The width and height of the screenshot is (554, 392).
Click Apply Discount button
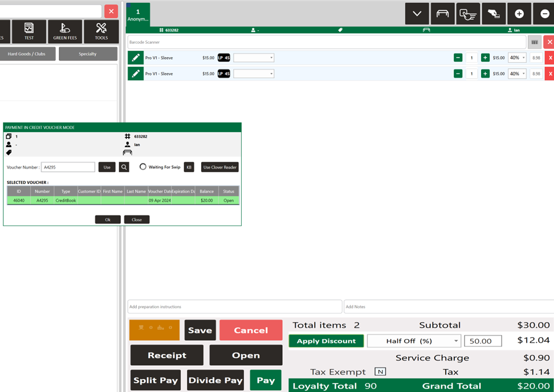click(x=326, y=341)
